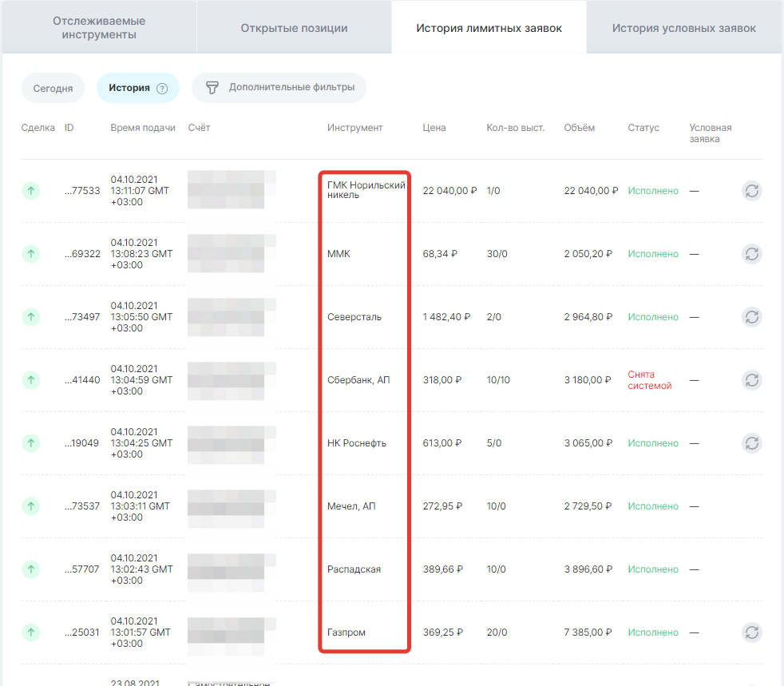This screenshot has width=784, height=686.
Task: Click the funnel filter icon
Action: point(212,88)
